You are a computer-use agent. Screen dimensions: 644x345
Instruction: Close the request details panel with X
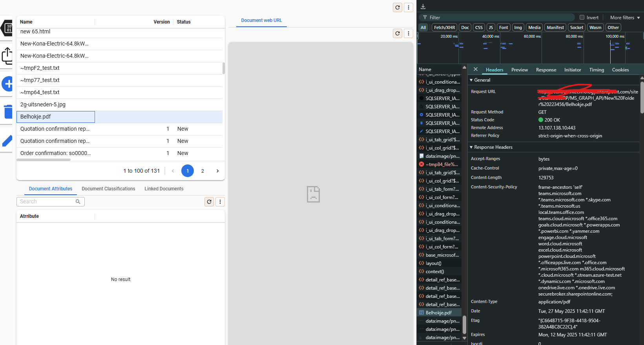pos(476,69)
